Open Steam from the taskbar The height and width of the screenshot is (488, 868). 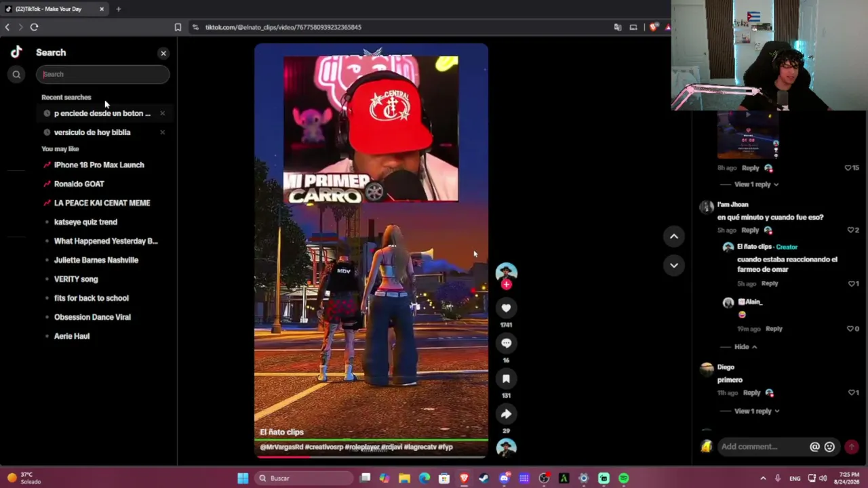[x=484, y=479]
